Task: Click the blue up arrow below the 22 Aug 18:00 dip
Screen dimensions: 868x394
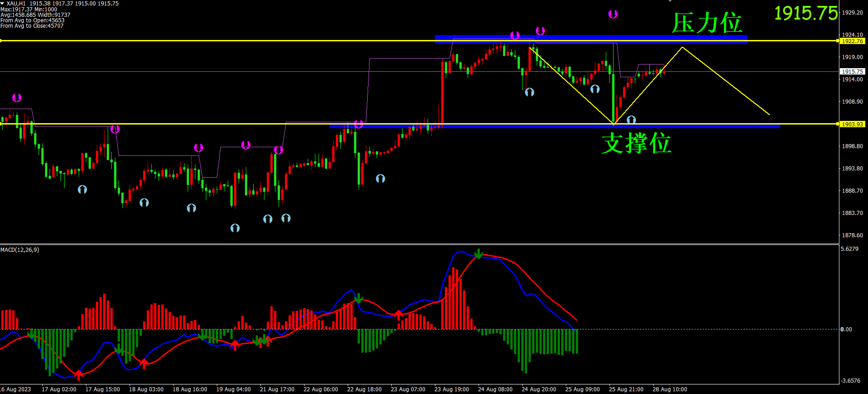Action: (x=380, y=179)
